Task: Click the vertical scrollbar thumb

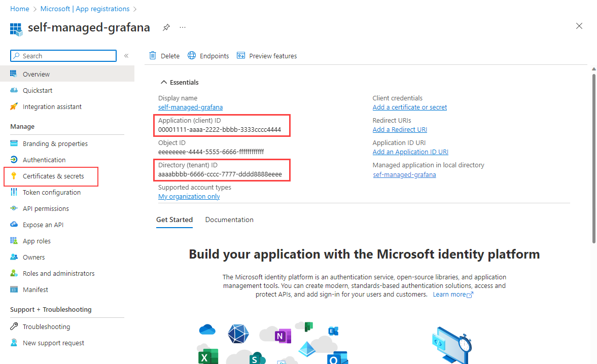Action: click(593, 158)
